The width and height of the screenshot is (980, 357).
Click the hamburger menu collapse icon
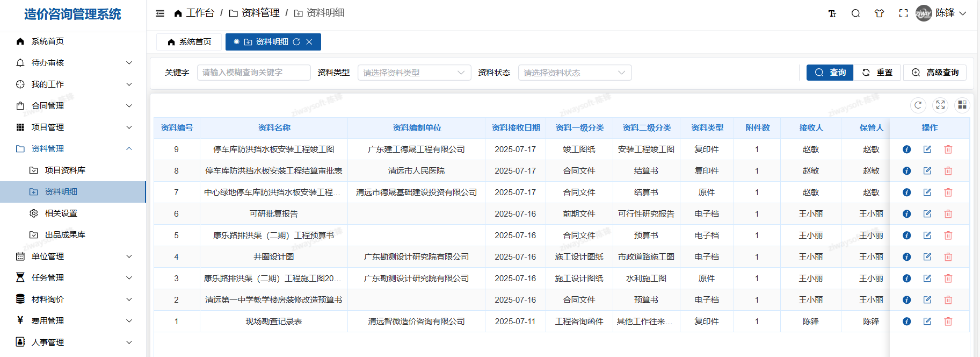pyautogui.click(x=160, y=13)
